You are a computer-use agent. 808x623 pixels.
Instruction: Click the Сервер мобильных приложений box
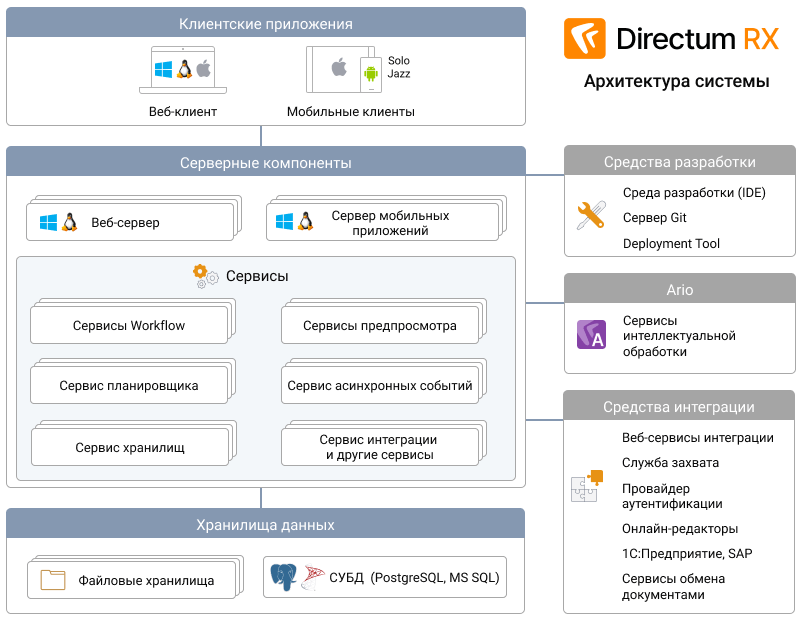pos(382,223)
